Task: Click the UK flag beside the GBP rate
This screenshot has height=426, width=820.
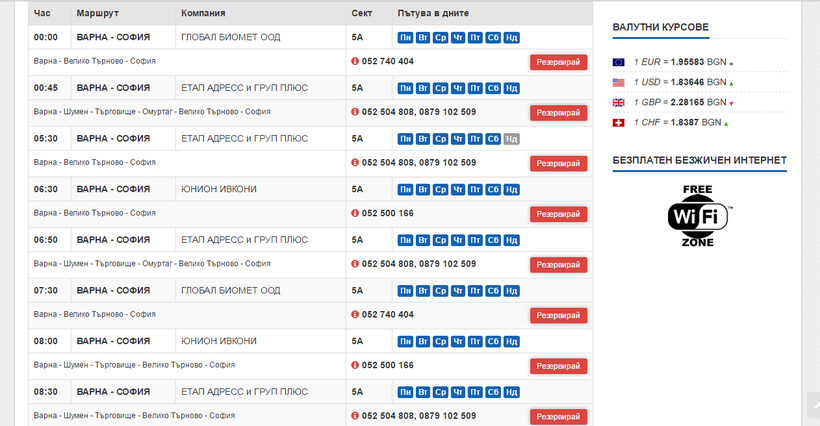Action: point(618,102)
